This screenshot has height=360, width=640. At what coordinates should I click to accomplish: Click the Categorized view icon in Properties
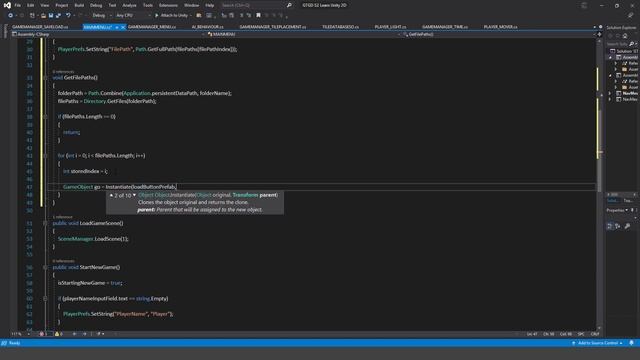coord(610,226)
